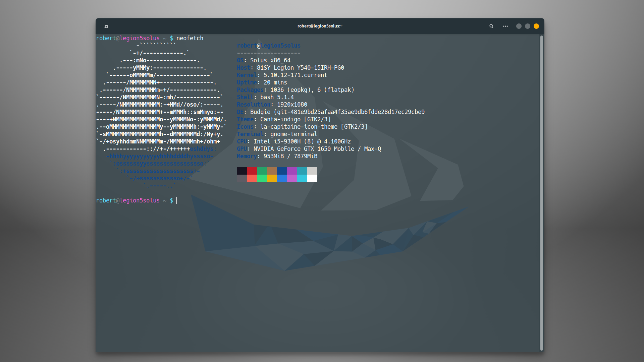The height and width of the screenshot is (362, 644).
Task: Click the bright green color block
Action: 262,178
